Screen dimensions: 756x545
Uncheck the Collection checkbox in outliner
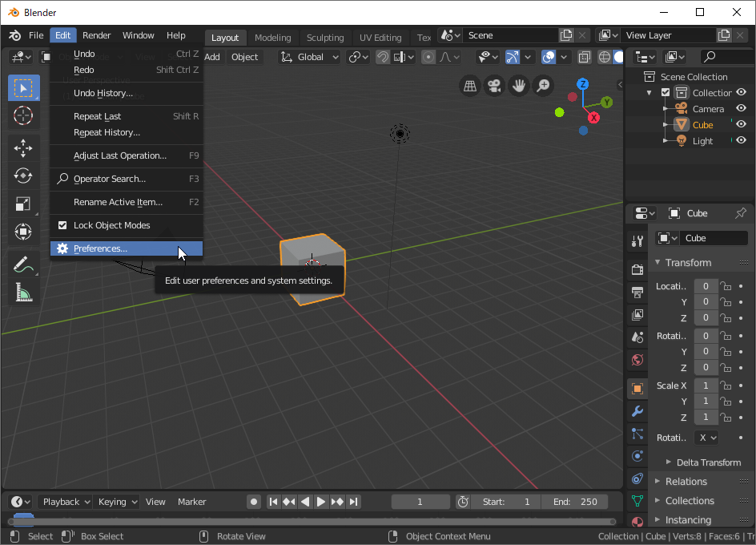666,92
